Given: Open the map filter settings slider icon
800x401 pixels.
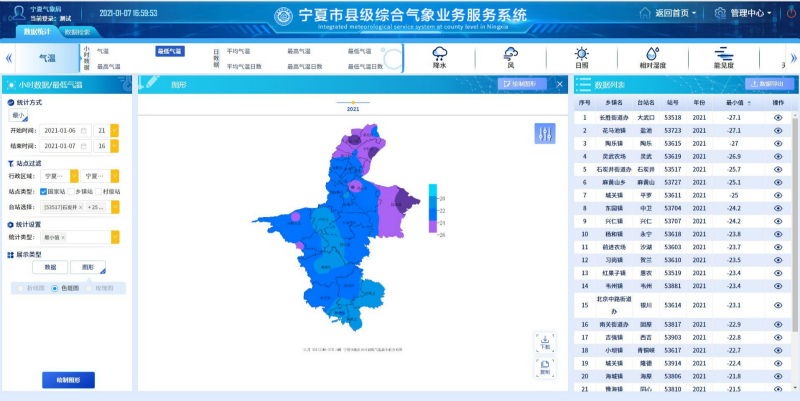Looking at the screenshot, I should (x=545, y=132).
